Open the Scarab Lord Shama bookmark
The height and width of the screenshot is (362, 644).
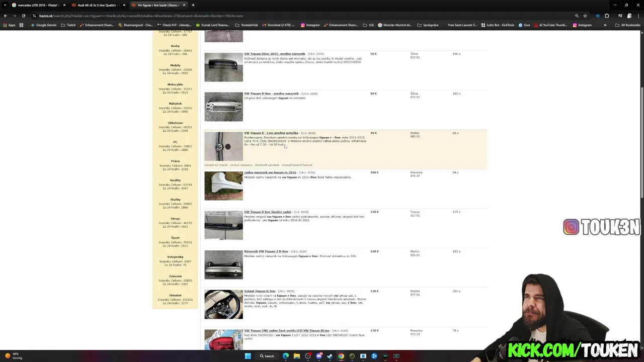click(x=213, y=25)
